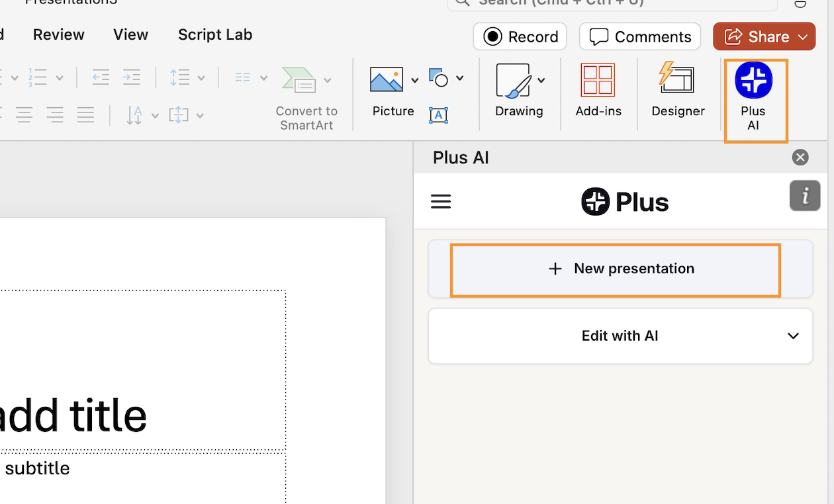Viewport: 834px width, 504px height.
Task: Justify the paragraph text
Action: [85, 116]
